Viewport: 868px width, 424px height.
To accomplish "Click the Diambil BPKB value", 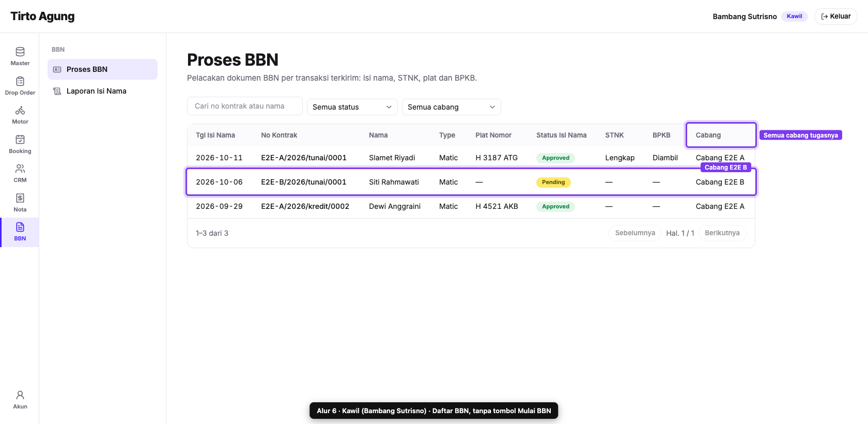I will (665, 158).
